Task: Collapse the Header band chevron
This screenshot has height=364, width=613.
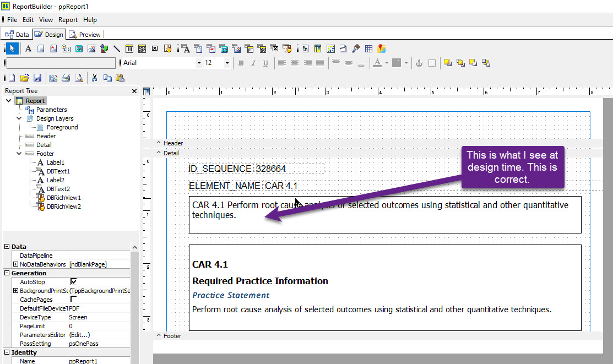Action: pos(158,143)
